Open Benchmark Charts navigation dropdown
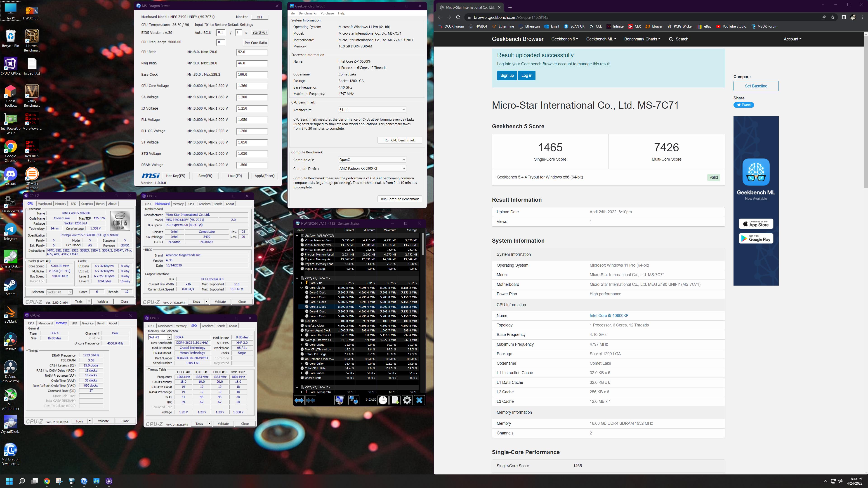This screenshot has width=868, height=488. click(642, 39)
